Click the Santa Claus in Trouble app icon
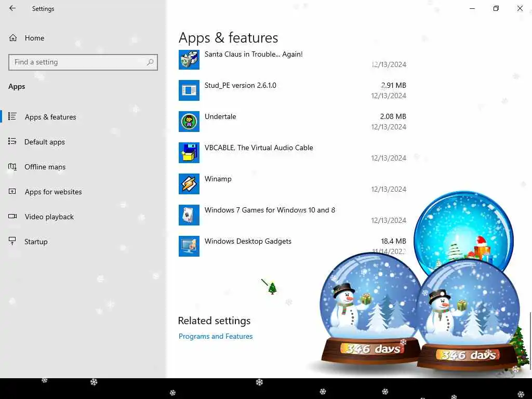 [189, 59]
